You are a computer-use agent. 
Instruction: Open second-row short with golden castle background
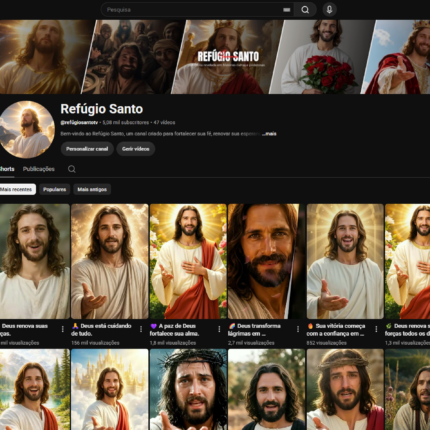110,389
